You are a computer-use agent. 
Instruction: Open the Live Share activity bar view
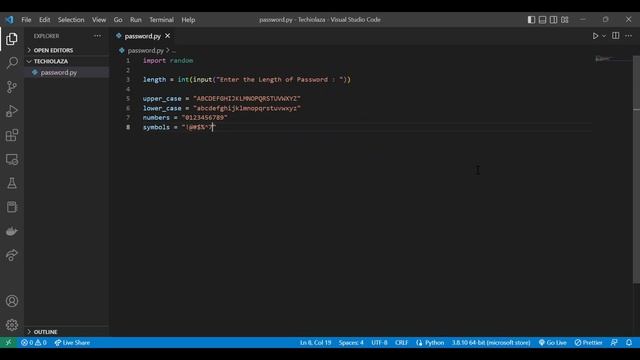click(12, 255)
